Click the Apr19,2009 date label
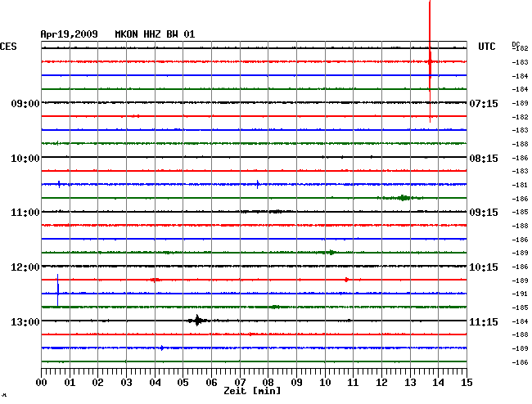Viewport: 532px width, 404px height. click(x=70, y=34)
